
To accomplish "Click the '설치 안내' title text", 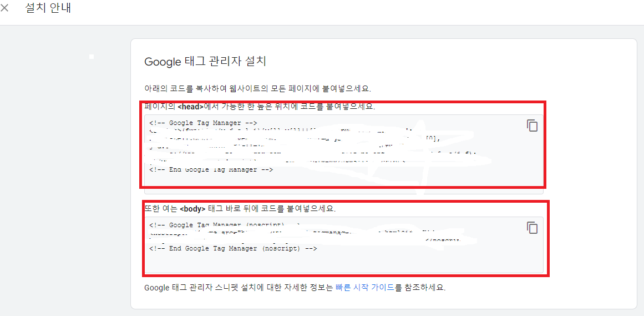I will pos(48,8).
